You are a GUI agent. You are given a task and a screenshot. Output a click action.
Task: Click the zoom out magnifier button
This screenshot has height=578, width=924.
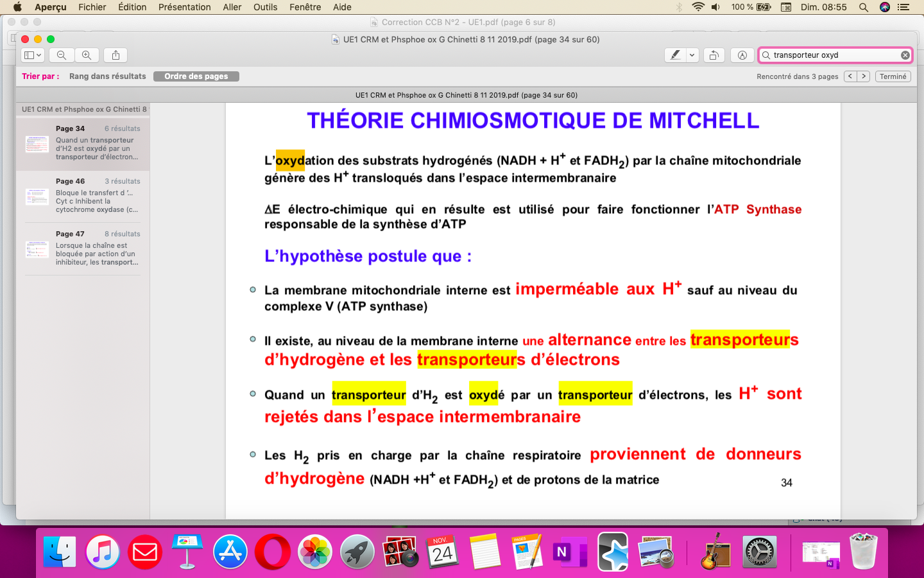(x=62, y=55)
